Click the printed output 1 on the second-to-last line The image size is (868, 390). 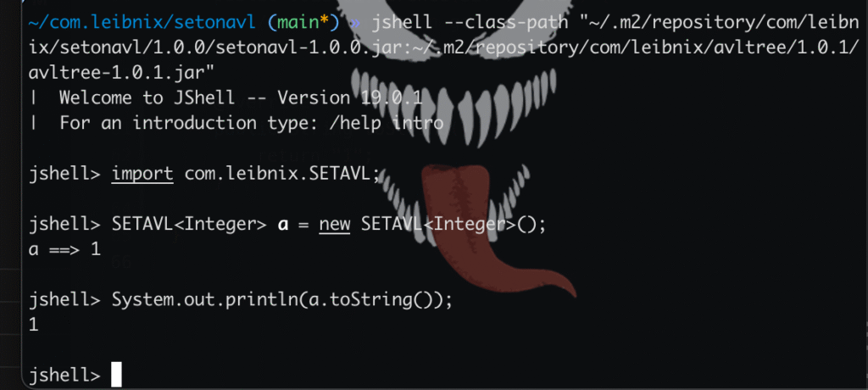[x=34, y=326]
